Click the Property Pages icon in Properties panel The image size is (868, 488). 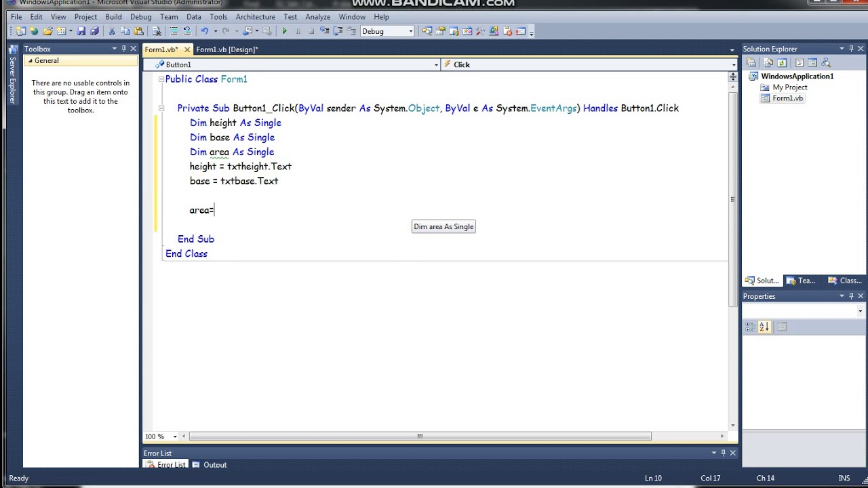781,327
